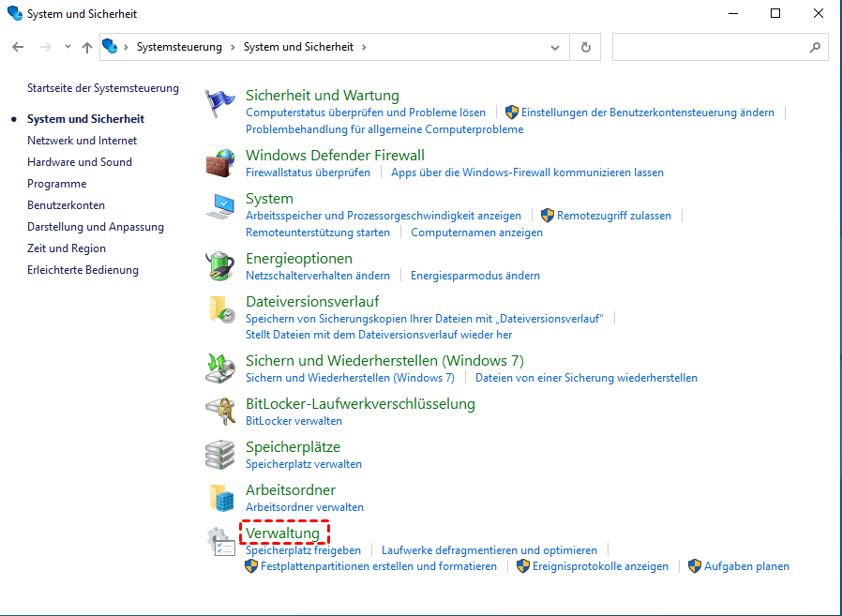Select Hardware und Sound in sidebar
This screenshot has width=842, height=616.
click(80, 161)
